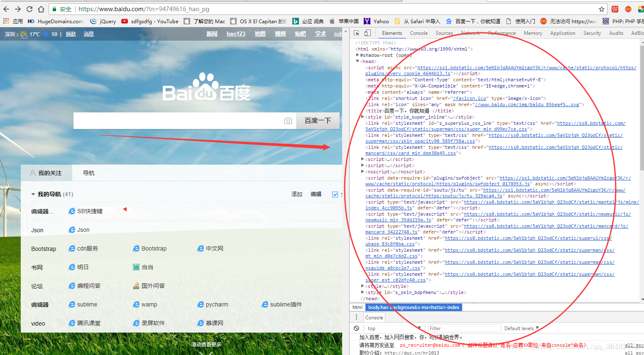
Task: Switch to the Sources tab
Action: point(444,33)
